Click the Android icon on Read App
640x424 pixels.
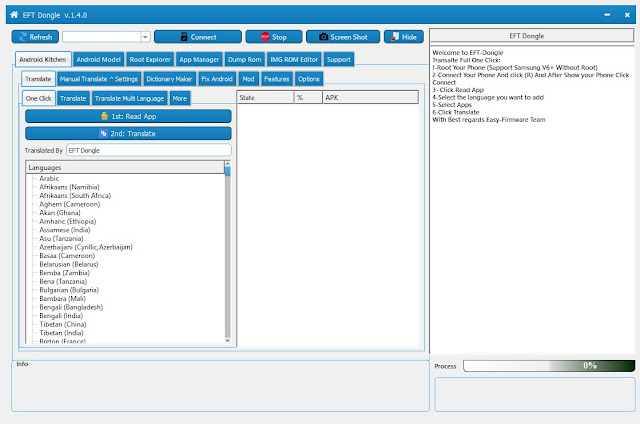(104, 116)
